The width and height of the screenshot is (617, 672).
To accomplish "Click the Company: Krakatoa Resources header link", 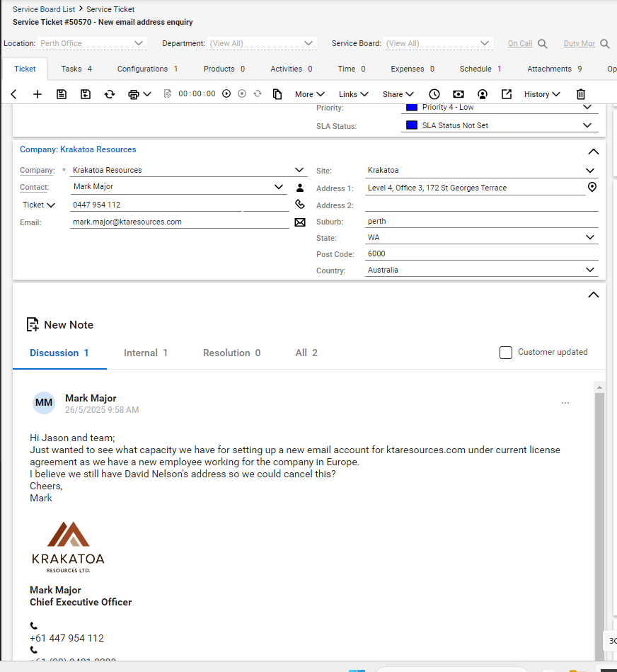I will coord(78,149).
